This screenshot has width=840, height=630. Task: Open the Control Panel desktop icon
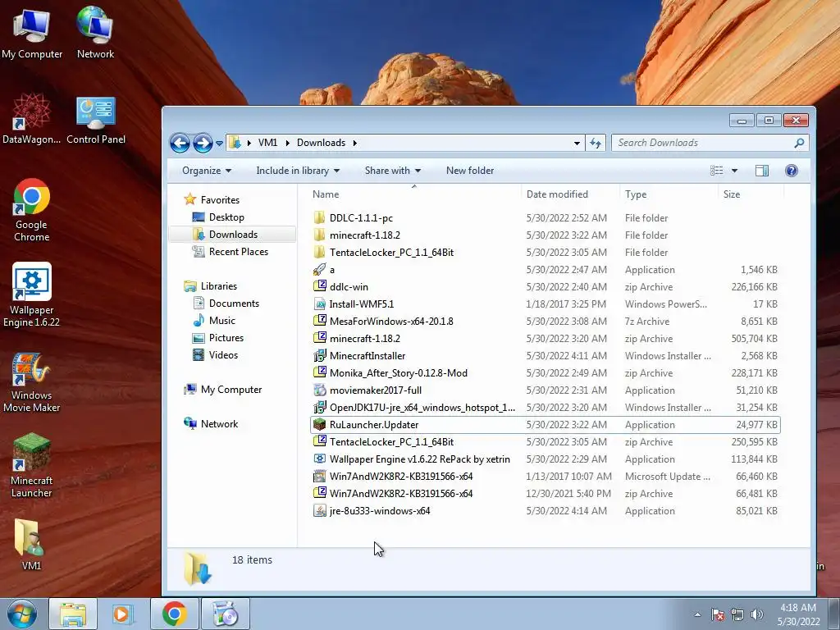[x=95, y=120]
